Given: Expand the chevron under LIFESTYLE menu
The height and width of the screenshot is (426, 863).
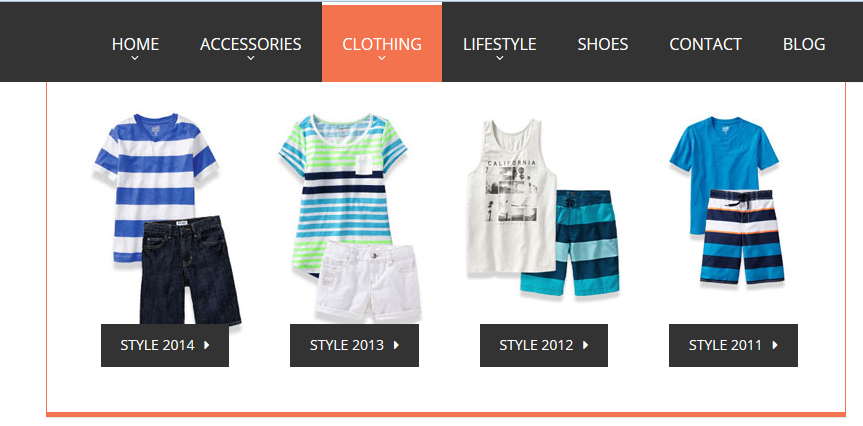Looking at the screenshot, I should [500, 58].
